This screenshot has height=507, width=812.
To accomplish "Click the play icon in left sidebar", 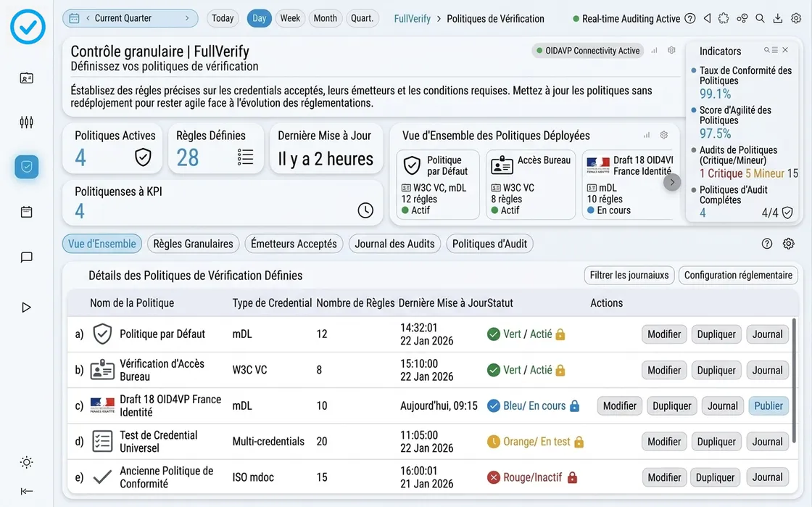I will click(27, 308).
